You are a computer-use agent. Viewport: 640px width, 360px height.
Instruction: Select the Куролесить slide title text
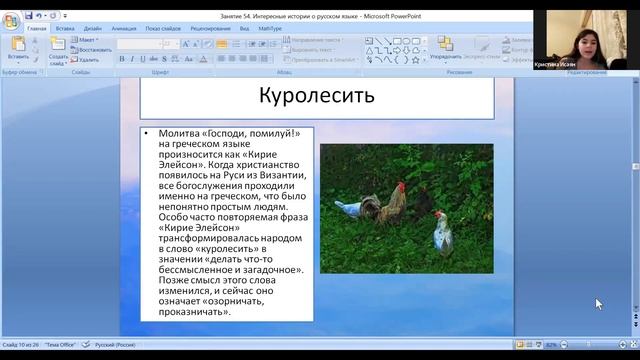pyautogui.click(x=317, y=95)
